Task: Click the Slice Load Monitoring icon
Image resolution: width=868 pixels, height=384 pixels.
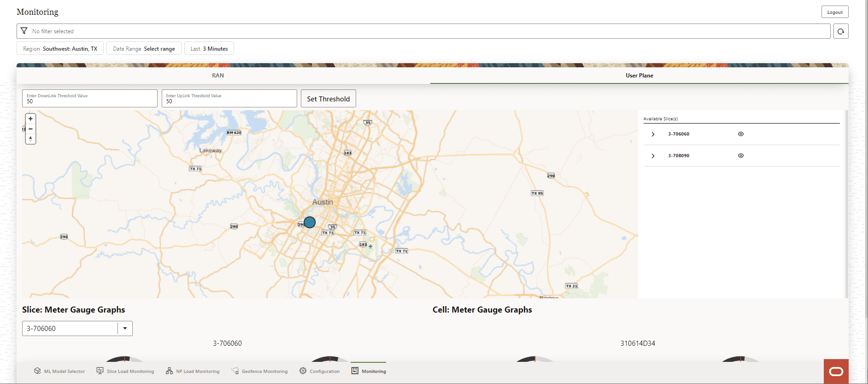Action: point(100,371)
